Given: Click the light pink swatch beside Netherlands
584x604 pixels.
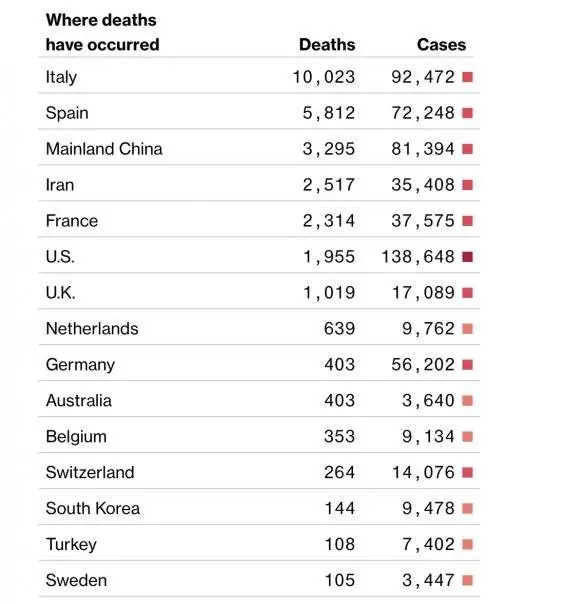Looking at the screenshot, I should [467, 329].
